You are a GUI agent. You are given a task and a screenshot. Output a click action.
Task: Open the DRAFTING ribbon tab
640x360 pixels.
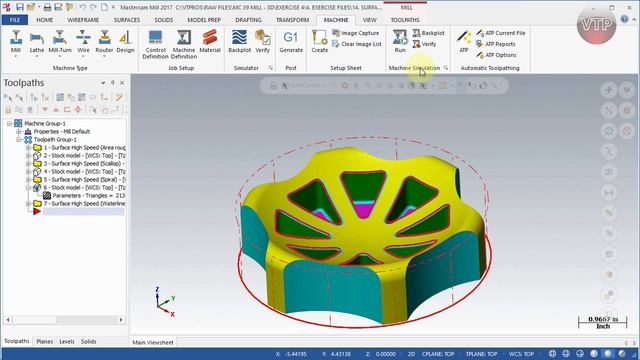coord(248,20)
